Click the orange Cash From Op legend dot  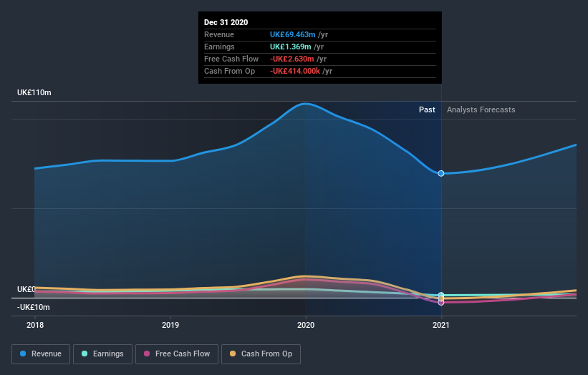pyautogui.click(x=233, y=354)
